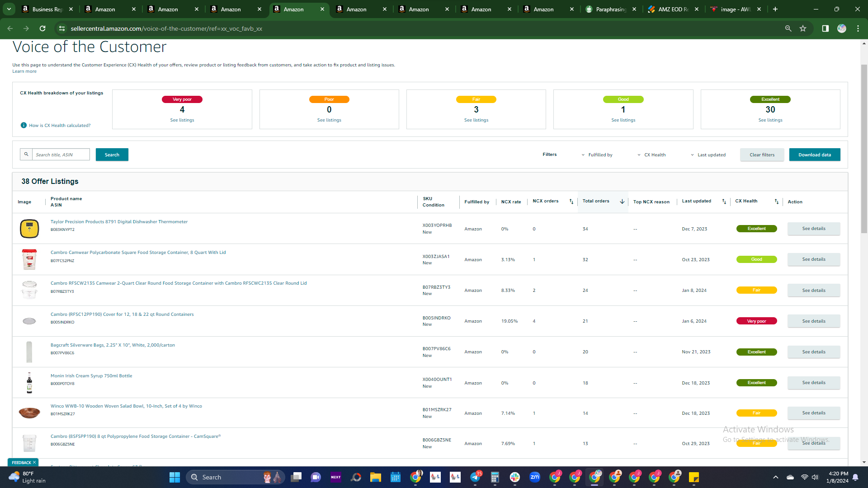This screenshot has height=488, width=868.
Task: Click the volume icon in system tray
Action: coord(815,477)
